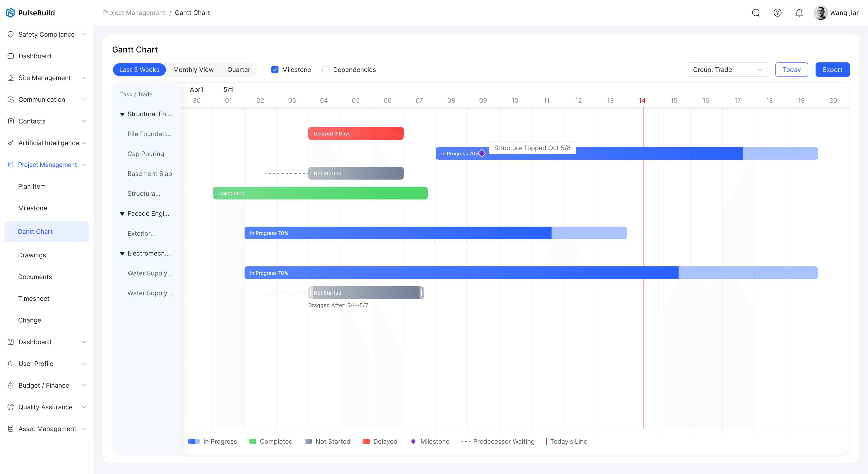The height and width of the screenshot is (474, 868).
Task: Click the Export button
Action: click(832, 70)
